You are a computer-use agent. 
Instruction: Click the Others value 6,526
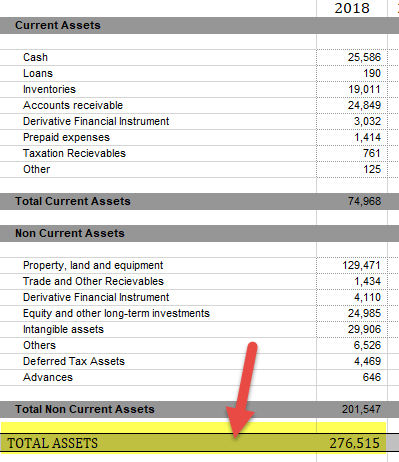click(367, 345)
